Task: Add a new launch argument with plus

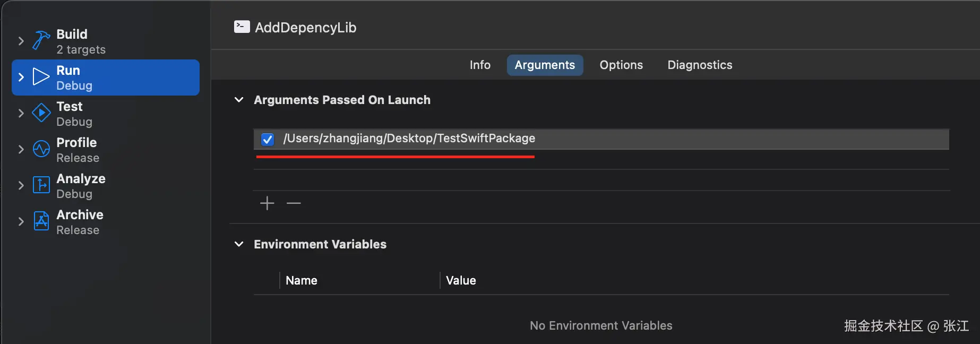Action: pyautogui.click(x=267, y=203)
